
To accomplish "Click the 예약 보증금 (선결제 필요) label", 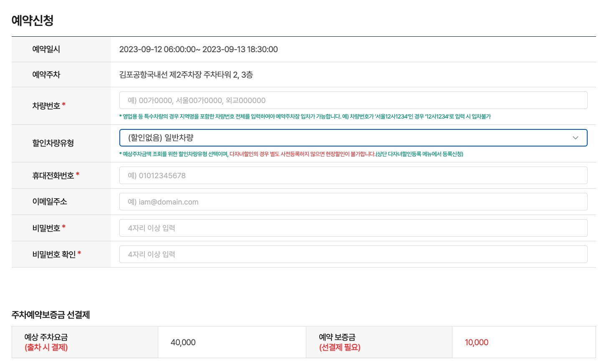I will click(340, 342).
